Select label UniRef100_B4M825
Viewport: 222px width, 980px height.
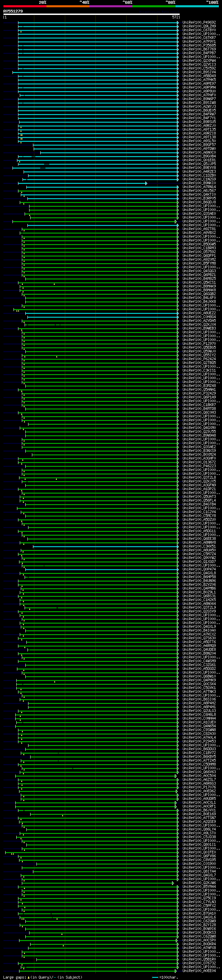pos(199,278)
